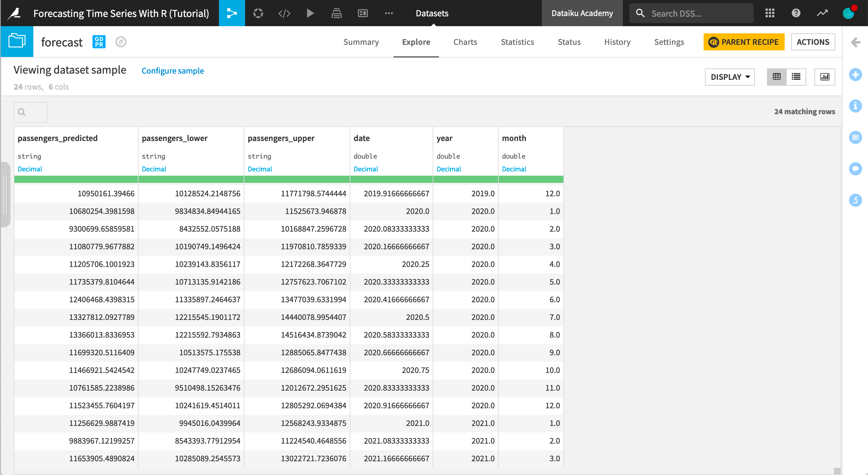Open the info details icon in right sidebar

[855, 106]
